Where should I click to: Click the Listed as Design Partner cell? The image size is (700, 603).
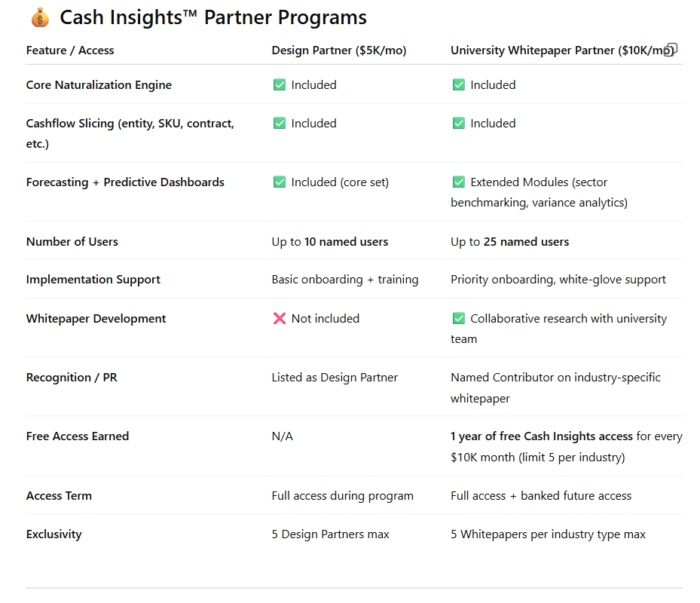coord(335,378)
